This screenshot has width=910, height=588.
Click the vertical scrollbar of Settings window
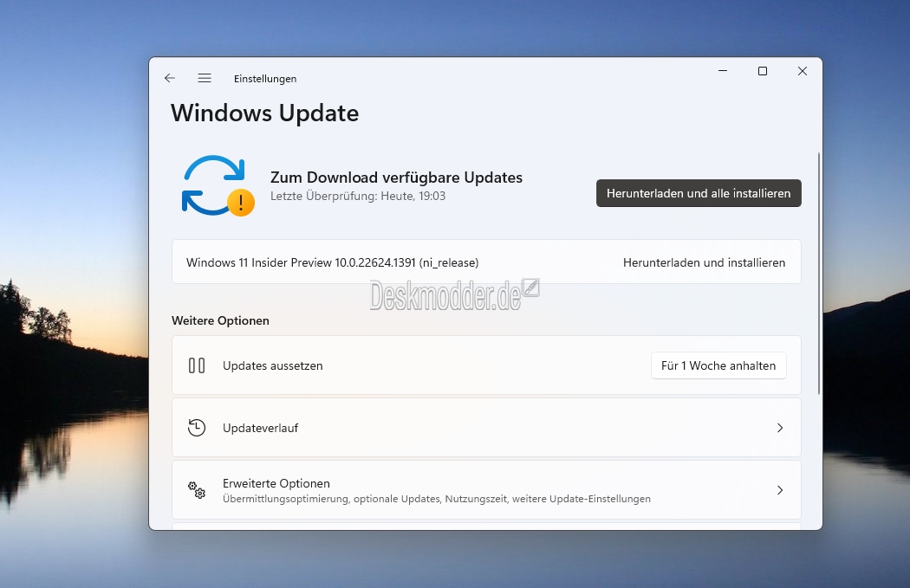tap(819, 274)
